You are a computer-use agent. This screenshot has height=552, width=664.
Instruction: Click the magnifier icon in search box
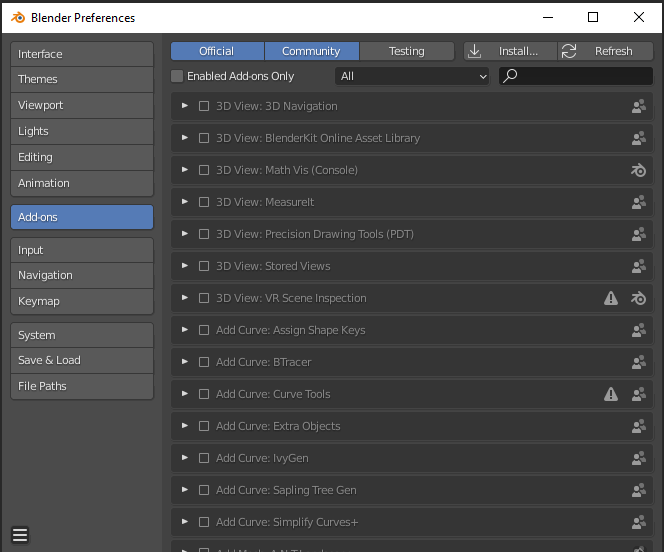pyautogui.click(x=510, y=76)
